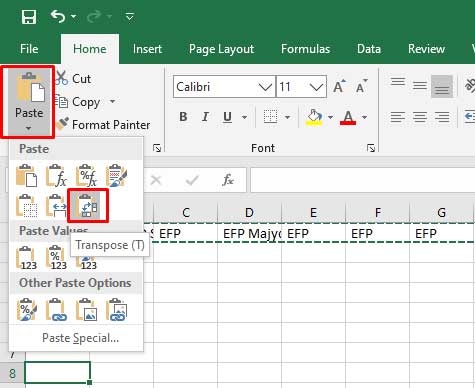This screenshot has height=388, width=475.
Task: Select row 8 header
Action: 12,373
